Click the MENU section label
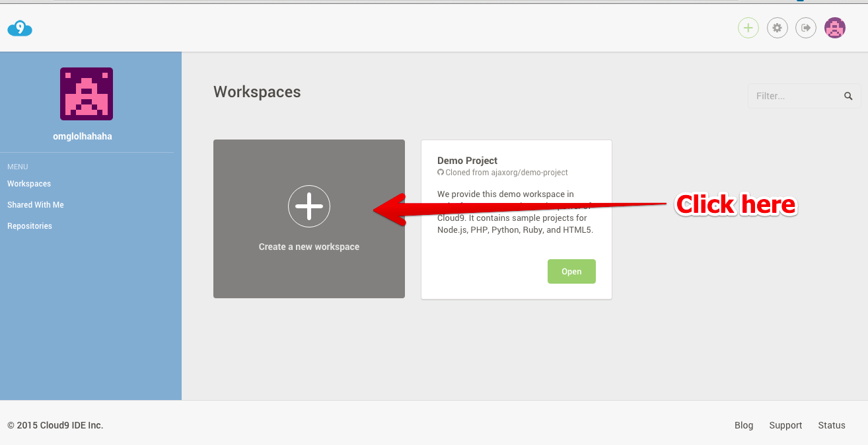Screen dimensions: 868x445 point(18,167)
